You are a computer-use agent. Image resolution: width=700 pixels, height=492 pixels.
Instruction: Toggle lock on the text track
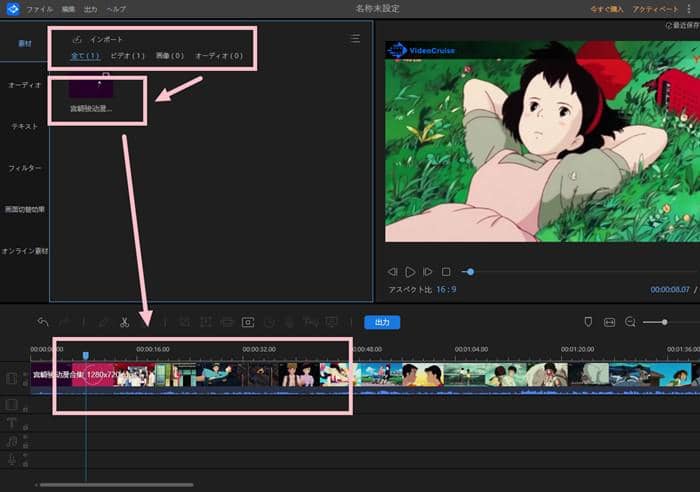[x=25, y=427]
